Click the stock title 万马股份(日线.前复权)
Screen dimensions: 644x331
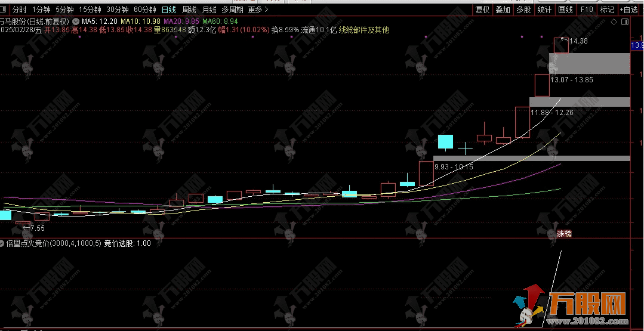tap(35, 21)
